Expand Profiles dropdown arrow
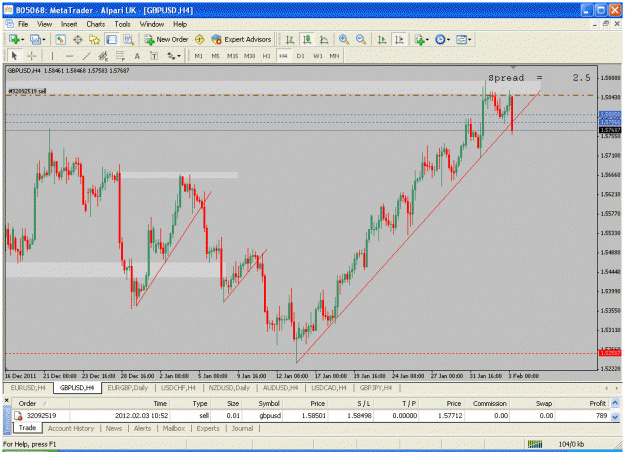Image resolution: width=625 pixels, height=452 pixels. coord(44,40)
